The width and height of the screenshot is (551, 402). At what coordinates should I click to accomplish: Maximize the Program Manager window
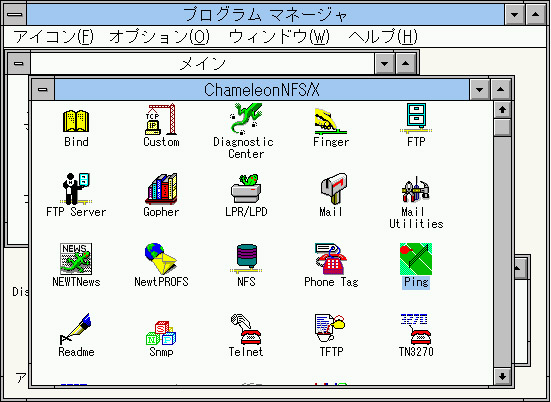click(x=536, y=14)
